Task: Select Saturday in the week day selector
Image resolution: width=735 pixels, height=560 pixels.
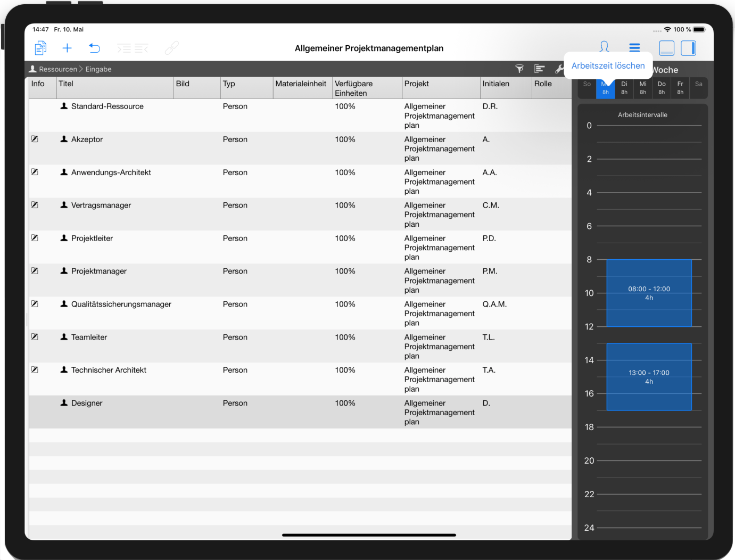Action: 698,87
